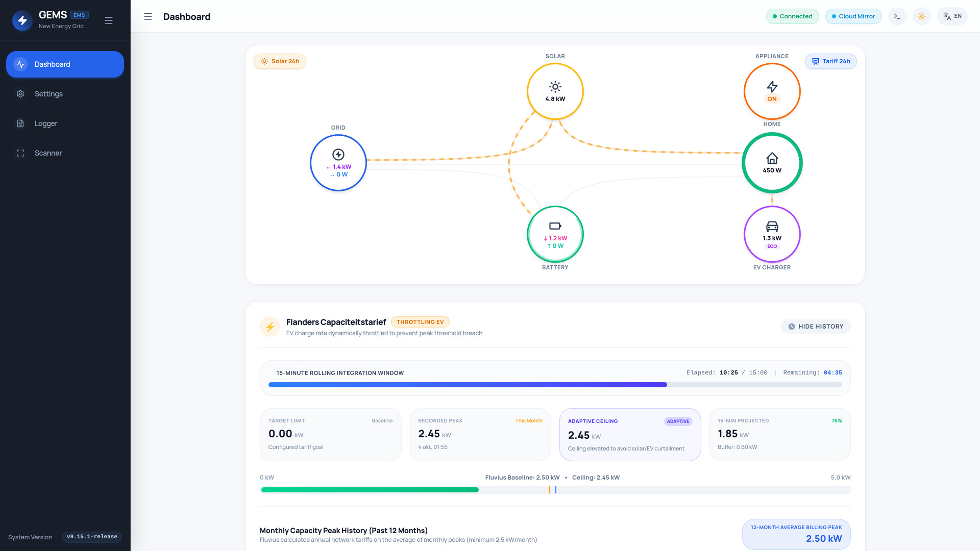Click the 15-minute rolling window progress bar
Screen dimensions: 980x551
(x=555, y=385)
